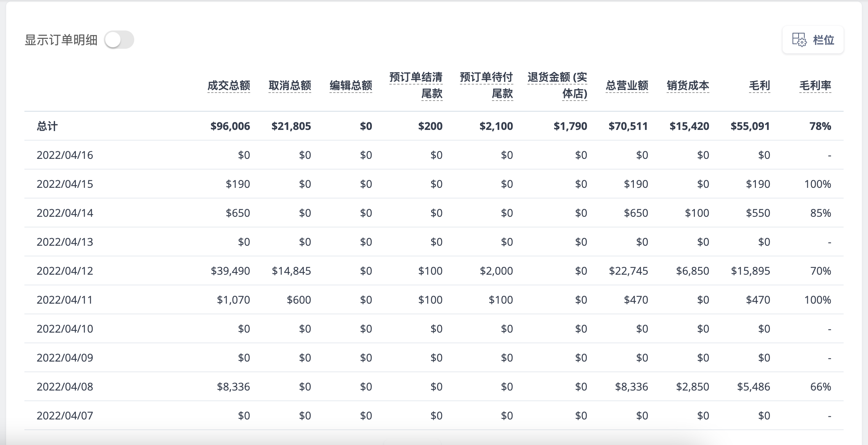
Task: Select the date 2022/04/13
Action: (65, 242)
